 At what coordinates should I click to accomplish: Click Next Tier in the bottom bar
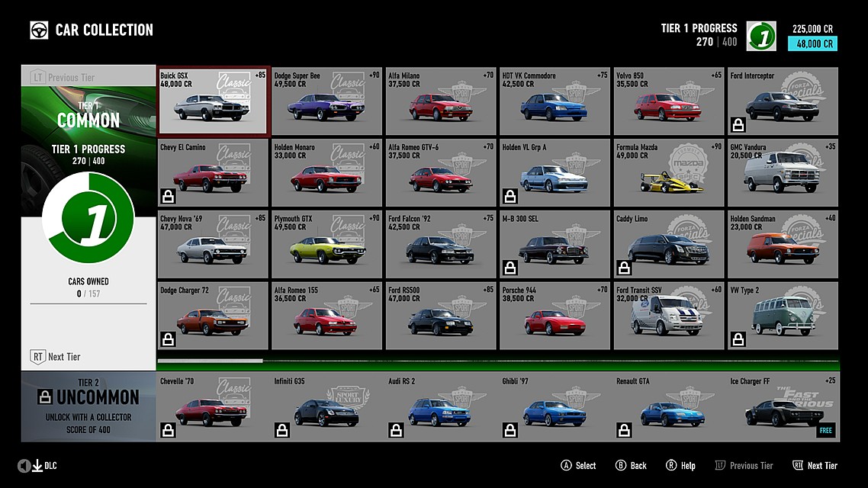[x=815, y=466]
